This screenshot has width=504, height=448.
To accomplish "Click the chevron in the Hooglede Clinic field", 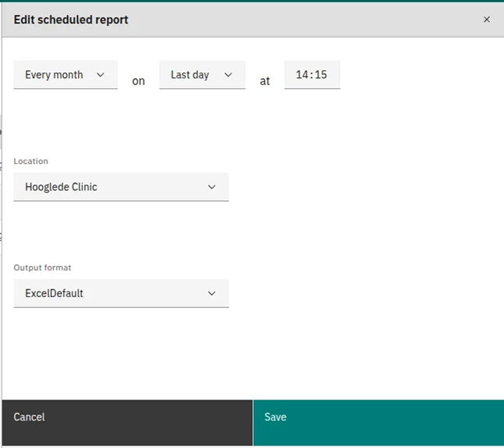I will pos(212,187).
